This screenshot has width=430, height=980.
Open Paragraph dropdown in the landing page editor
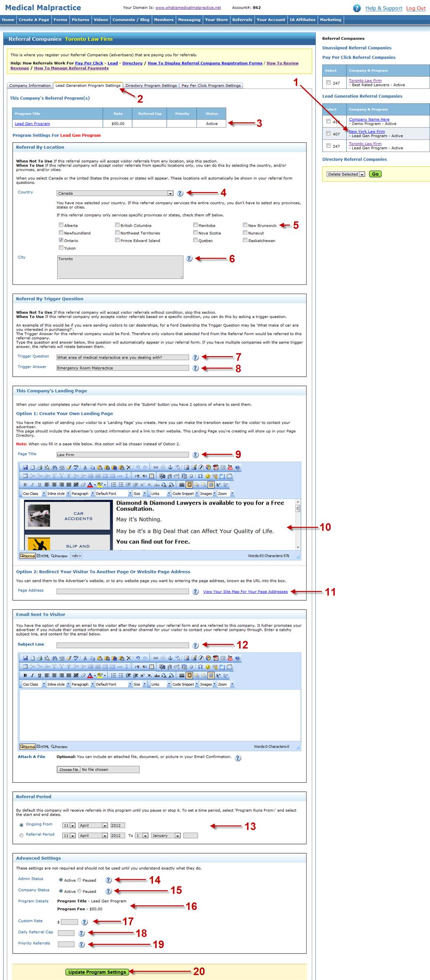(x=82, y=493)
